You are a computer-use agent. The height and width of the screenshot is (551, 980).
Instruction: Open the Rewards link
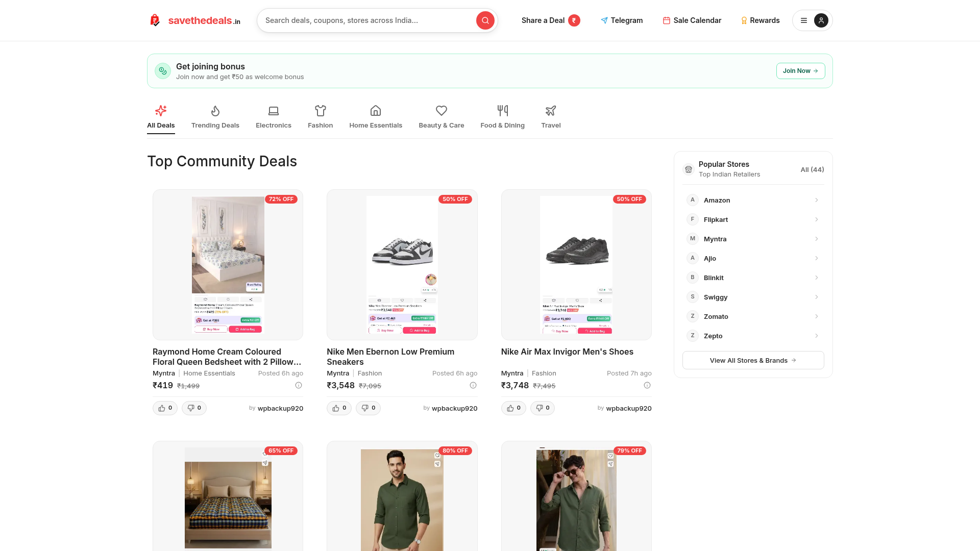click(x=760, y=20)
